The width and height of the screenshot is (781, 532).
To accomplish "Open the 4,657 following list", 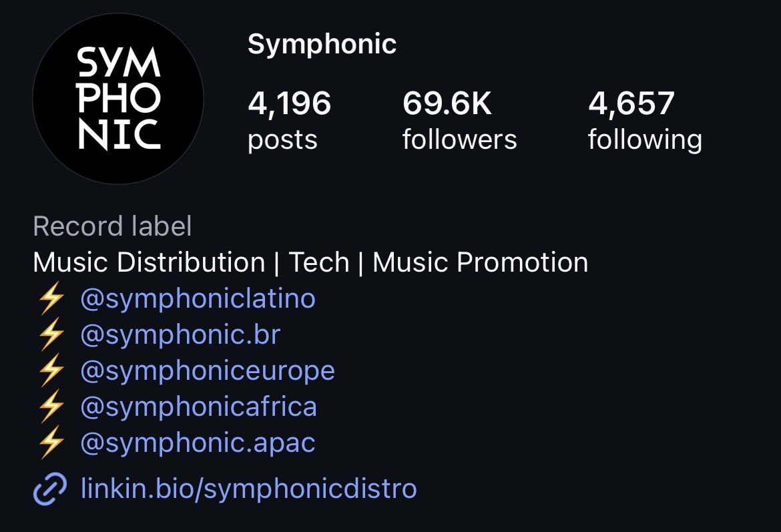I will [644, 121].
